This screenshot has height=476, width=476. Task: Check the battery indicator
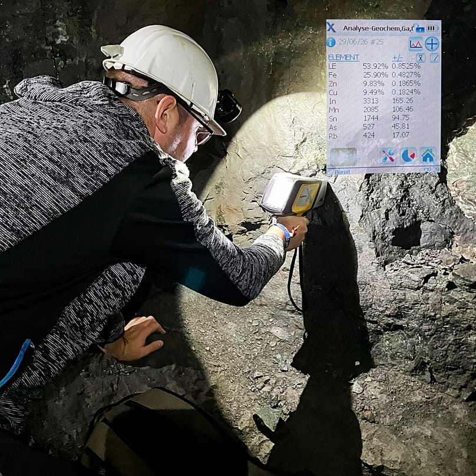coord(432,28)
